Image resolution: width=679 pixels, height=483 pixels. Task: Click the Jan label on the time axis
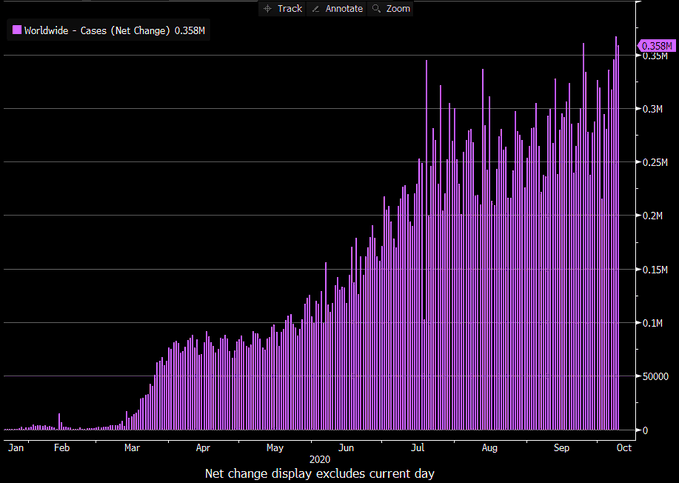pos(15,449)
